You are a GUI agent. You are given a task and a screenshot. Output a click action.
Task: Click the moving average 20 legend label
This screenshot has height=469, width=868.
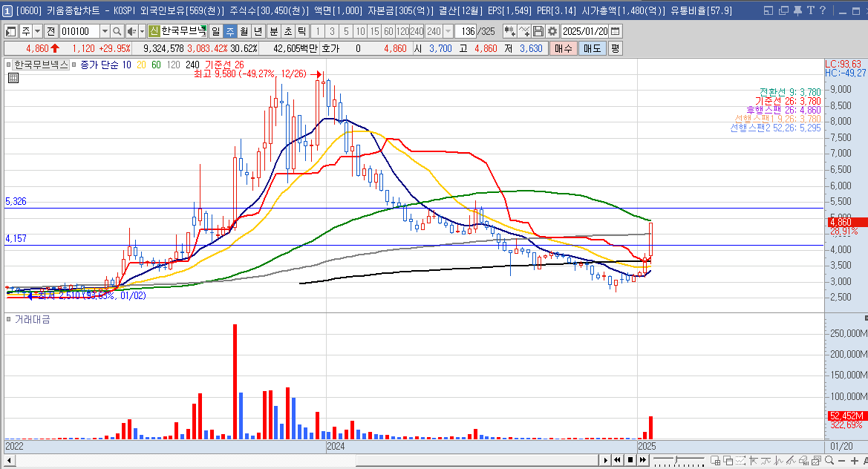coord(141,65)
